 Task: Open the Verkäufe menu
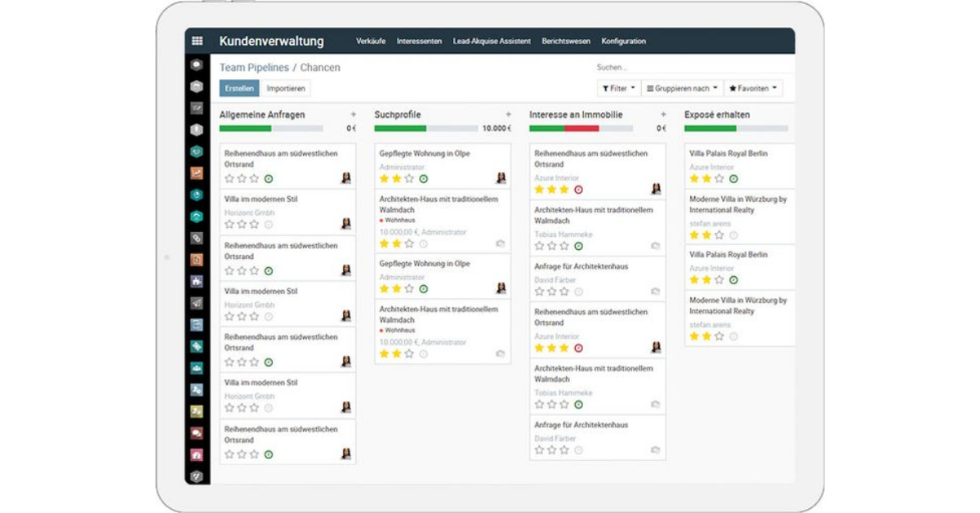pyautogui.click(x=371, y=40)
